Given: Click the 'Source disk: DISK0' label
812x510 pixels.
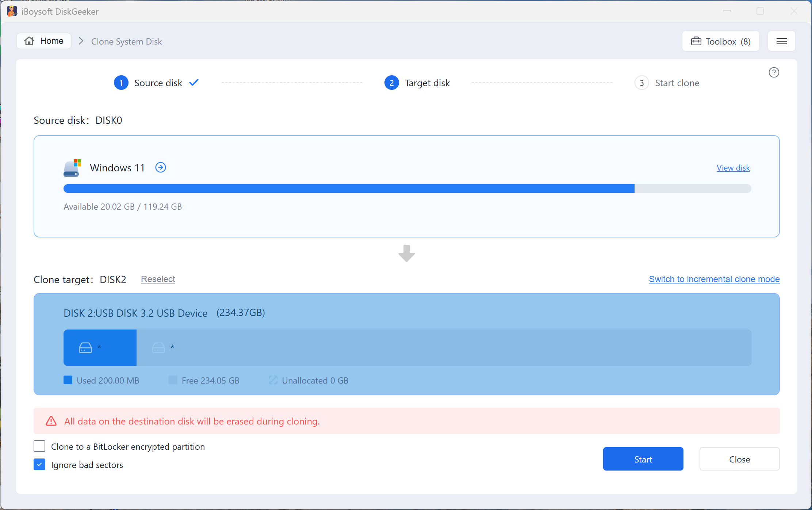Looking at the screenshot, I should (x=78, y=120).
